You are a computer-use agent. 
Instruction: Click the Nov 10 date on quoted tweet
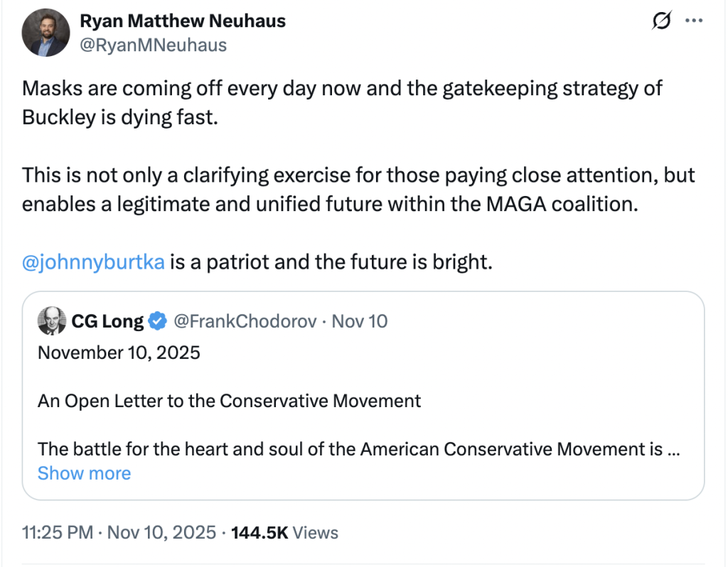[x=361, y=320]
